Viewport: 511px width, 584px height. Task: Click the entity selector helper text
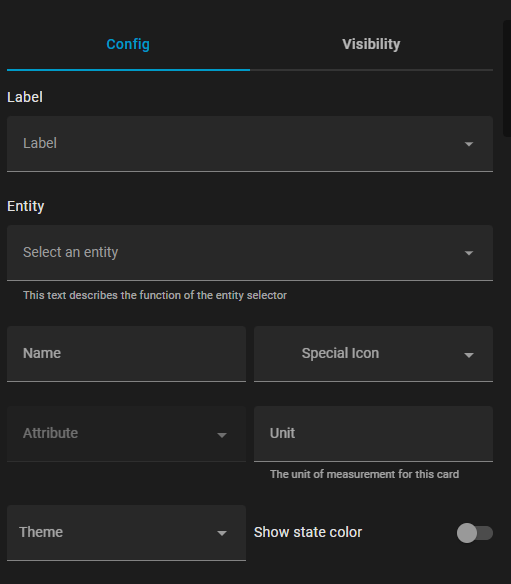(x=155, y=295)
